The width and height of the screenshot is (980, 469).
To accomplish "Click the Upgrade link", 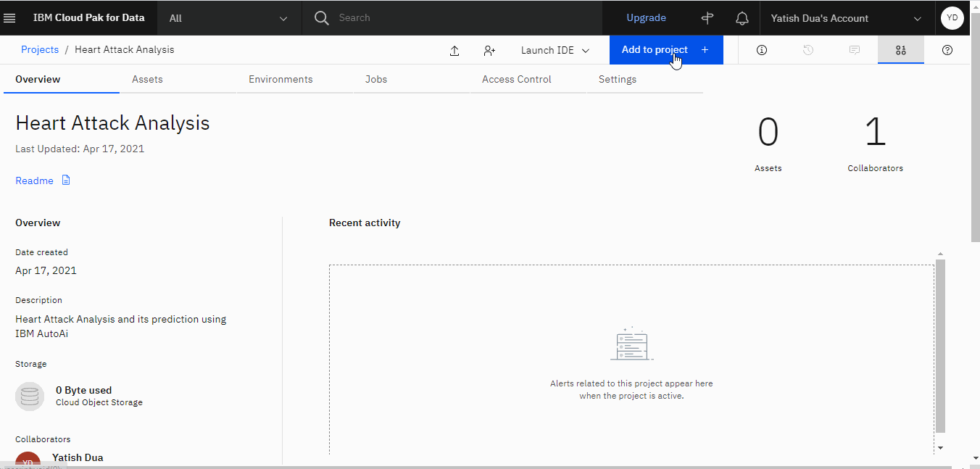I will click(646, 18).
